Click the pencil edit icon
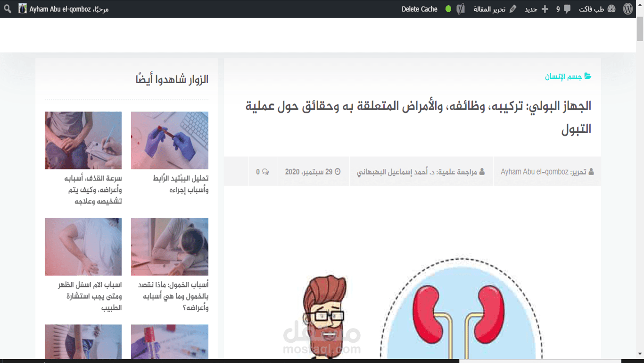This screenshot has width=644, height=363. (x=513, y=9)
